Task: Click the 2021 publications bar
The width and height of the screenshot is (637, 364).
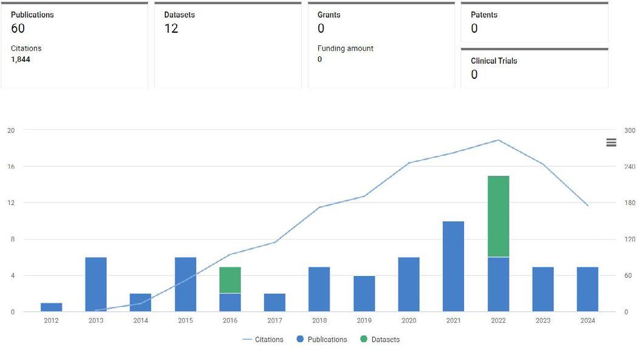Action: (x=454, y=266)
